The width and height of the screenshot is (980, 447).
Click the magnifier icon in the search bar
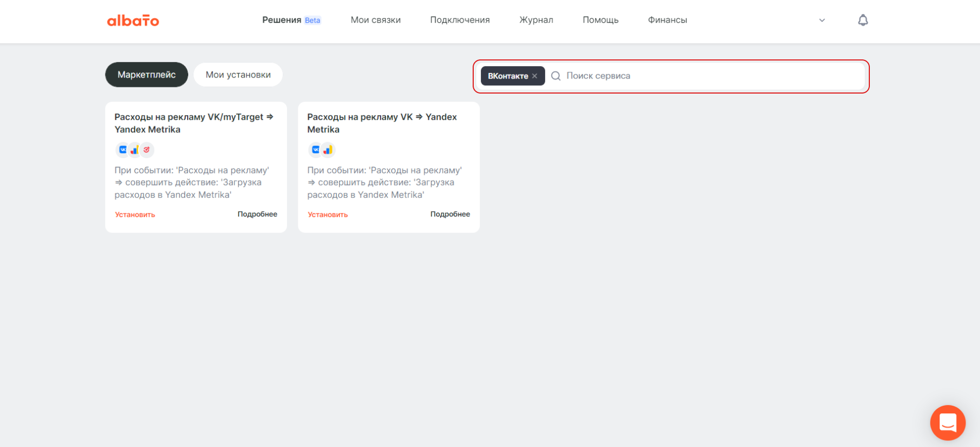[556, 76]
